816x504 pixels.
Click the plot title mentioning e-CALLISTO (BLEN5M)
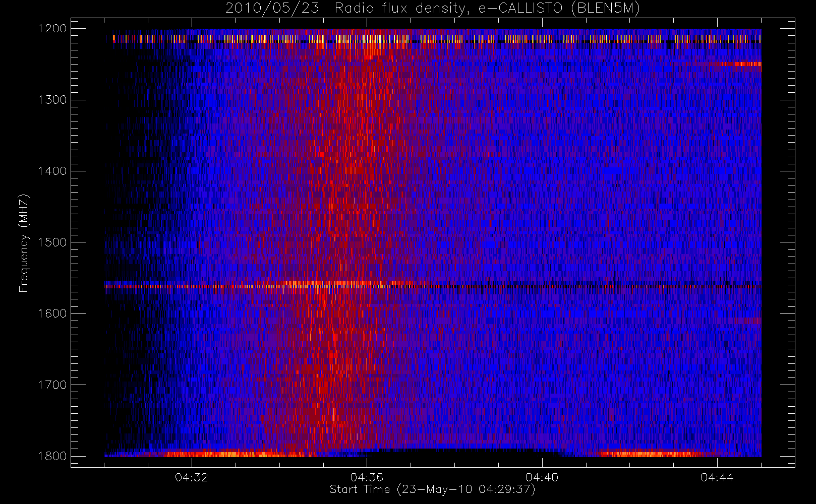[x=433, y=9]
